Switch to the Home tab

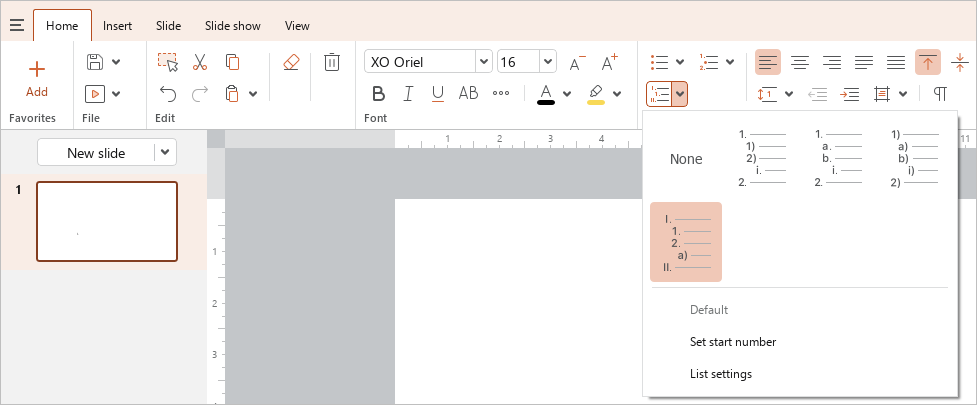tap(62, 26)
